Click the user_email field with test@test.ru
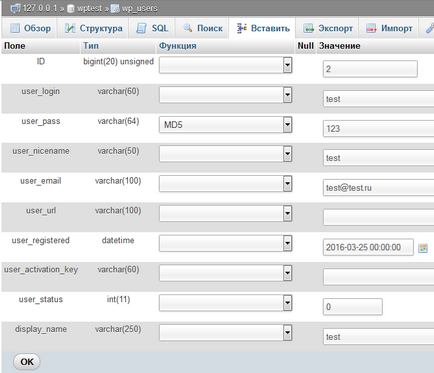This screenshot has width=434, height=373. point(378,188)
